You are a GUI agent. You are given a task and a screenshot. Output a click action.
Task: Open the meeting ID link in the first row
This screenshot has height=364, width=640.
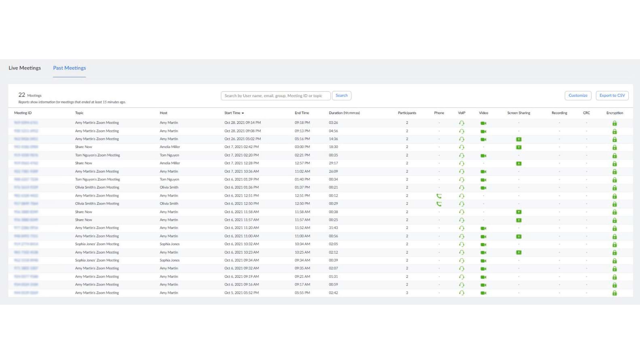pyautogui.click(x=26, y=123)
